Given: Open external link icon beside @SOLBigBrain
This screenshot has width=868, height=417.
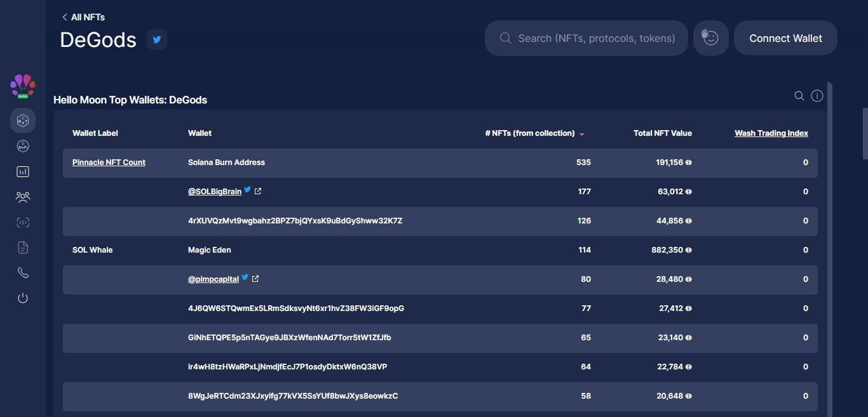Looking at the screenshot, I should pos(258,191).
